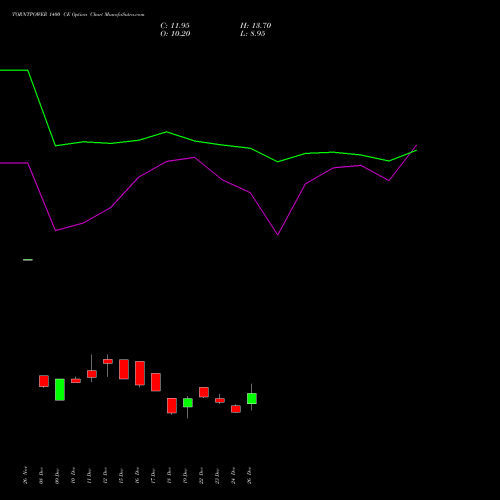
Task: Select the green candlestick for 19 Dec
Action: coord(188,403)
